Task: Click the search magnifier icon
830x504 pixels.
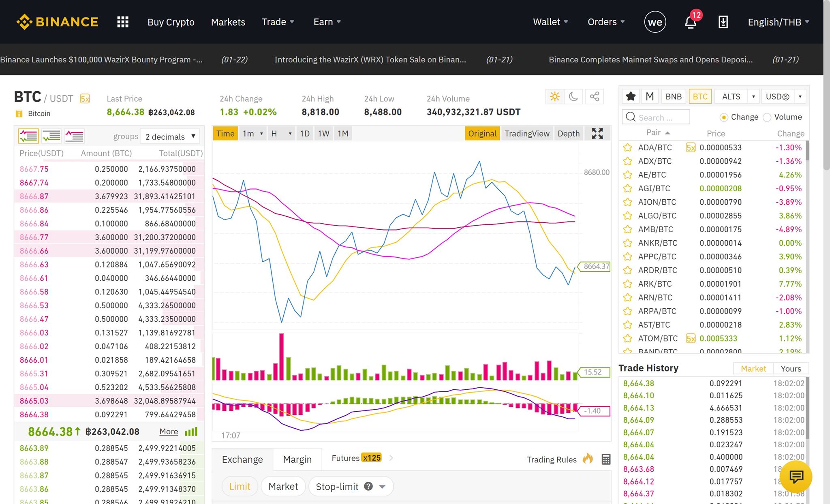Action: point(631,117)
